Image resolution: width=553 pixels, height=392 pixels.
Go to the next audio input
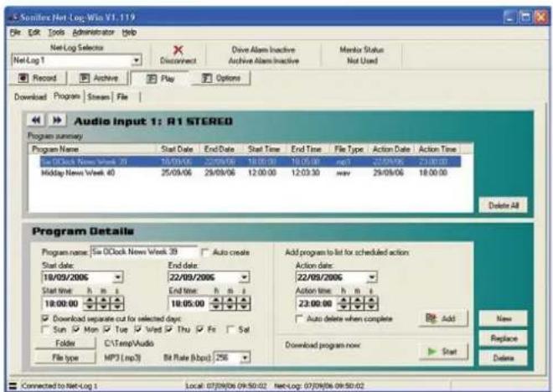click(x=57, y=121)
